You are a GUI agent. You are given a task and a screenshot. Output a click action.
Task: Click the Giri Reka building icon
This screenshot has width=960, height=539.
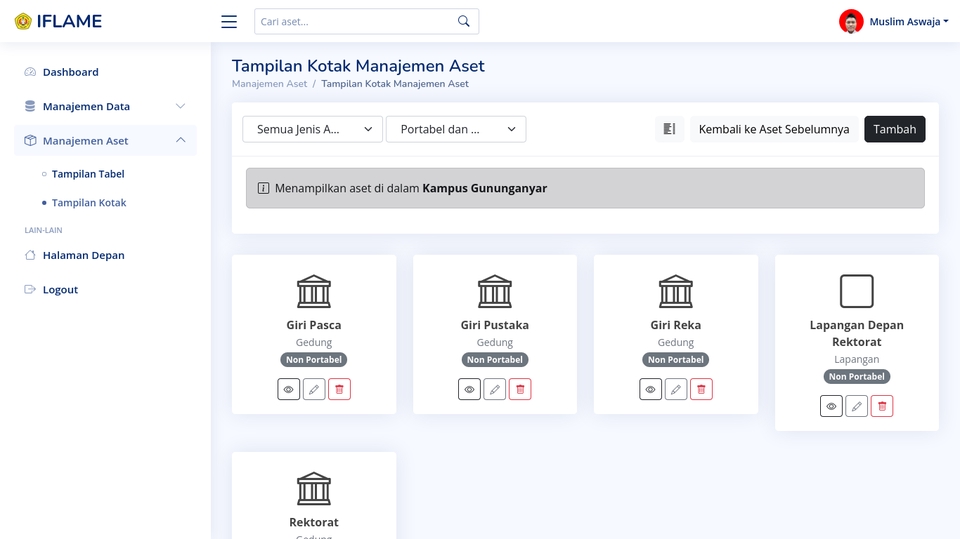point(676,291)
